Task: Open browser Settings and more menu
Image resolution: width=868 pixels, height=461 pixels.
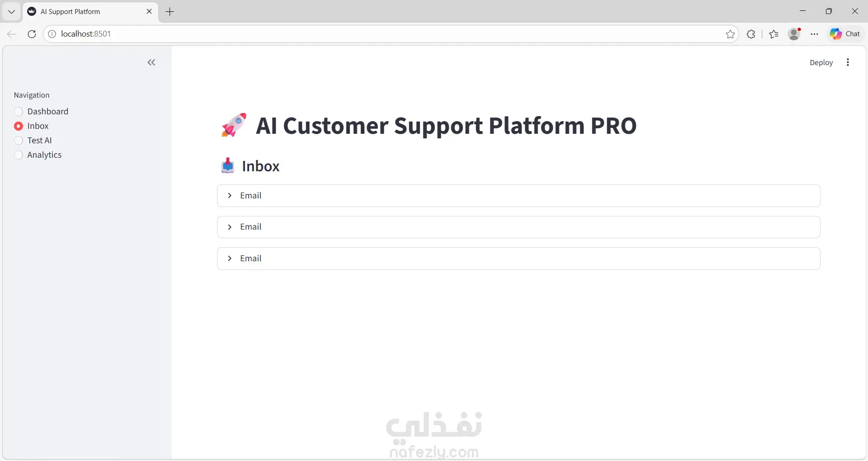Action: [x=815, y=34]
